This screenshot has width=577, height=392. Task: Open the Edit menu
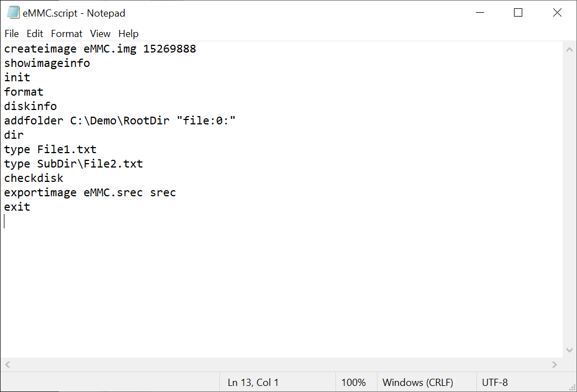(x=35, y=34)
